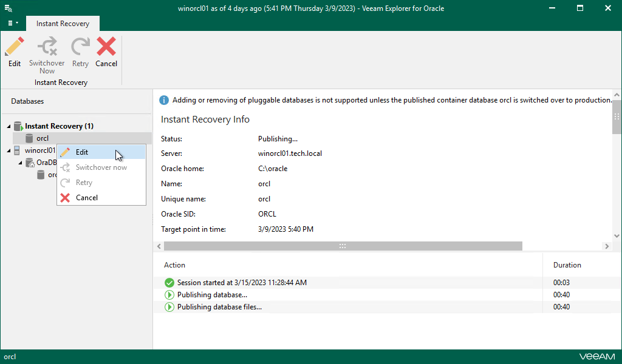This screenshot has width=622, height=364.
Task: Click the Retry ribbon icon
Action: pos(80,47)
